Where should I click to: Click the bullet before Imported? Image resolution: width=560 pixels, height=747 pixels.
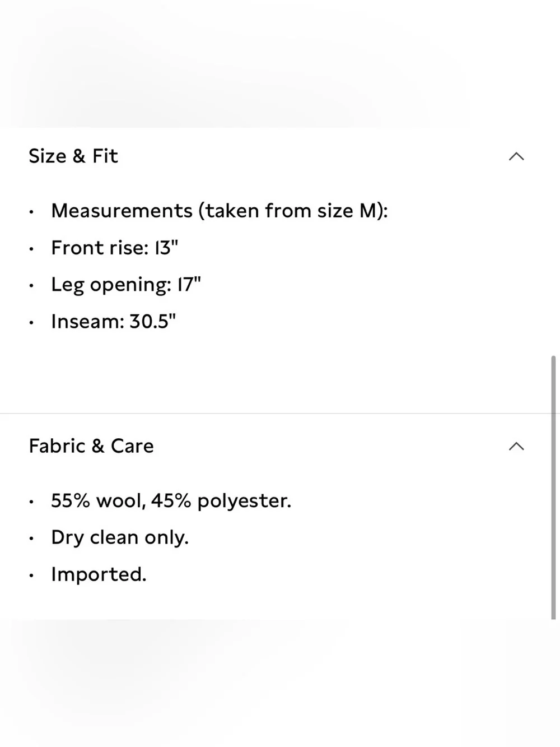click(x=32, y=576)
